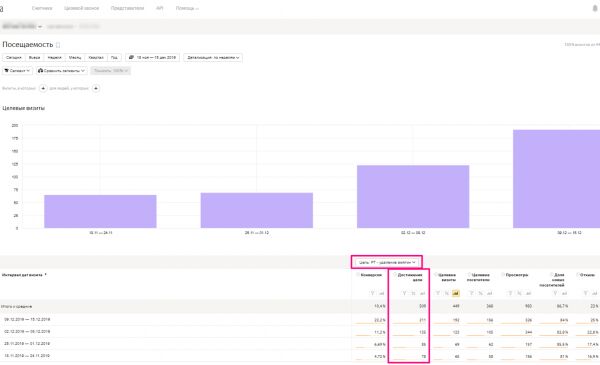Select the Итого и средние row
The width and height of the screenshot is (600, 365).
pos(300,306)
